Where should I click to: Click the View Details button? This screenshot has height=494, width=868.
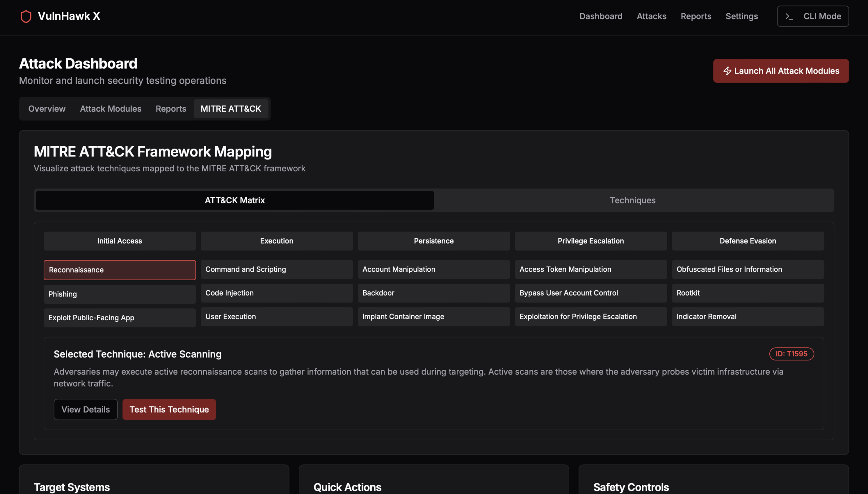tap(85, 409)
